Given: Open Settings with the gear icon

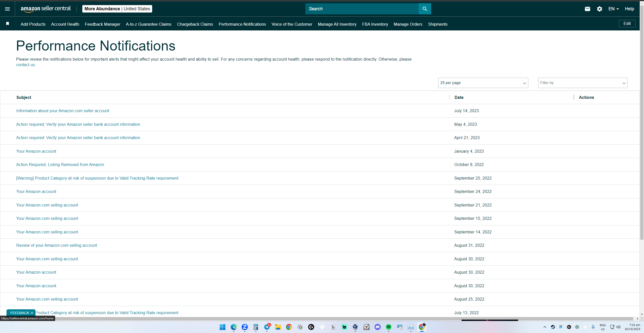Looking at the screenshot, I should 599,9.
